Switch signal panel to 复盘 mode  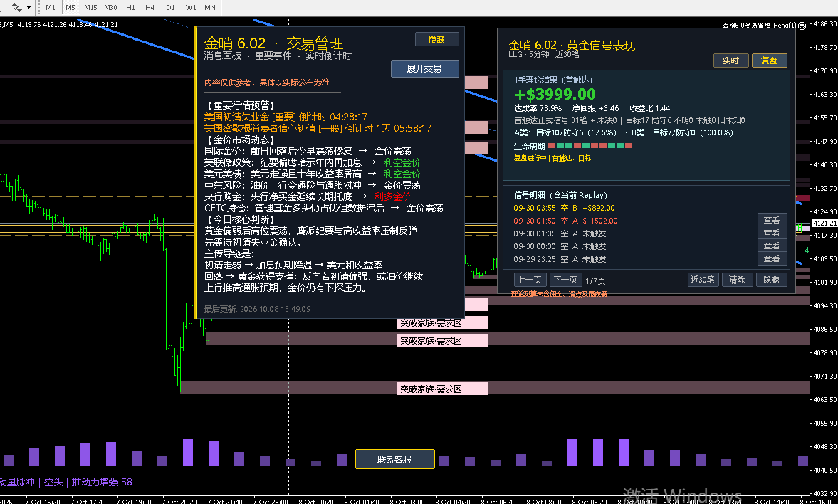[769, 61]
